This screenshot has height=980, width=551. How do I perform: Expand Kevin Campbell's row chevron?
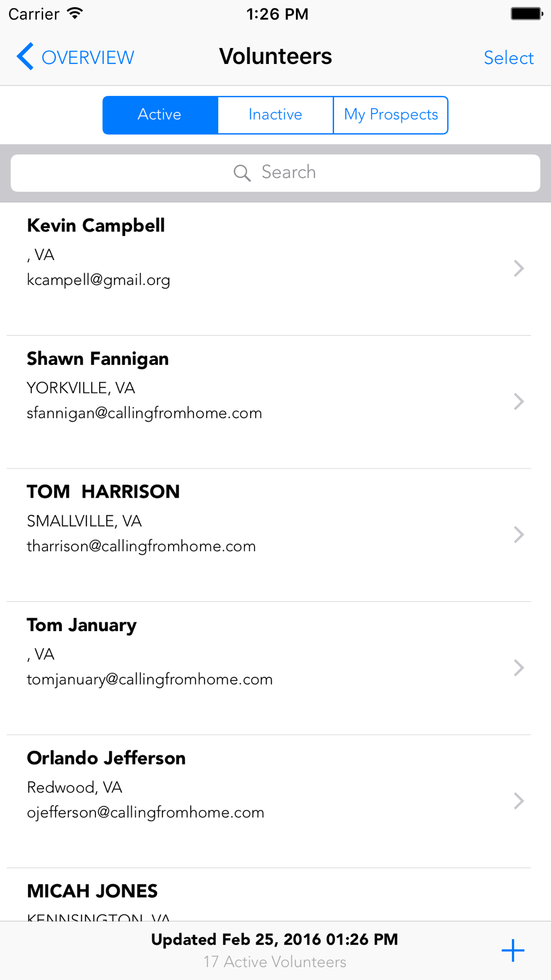pyautogui.click(x=518, y=268)
